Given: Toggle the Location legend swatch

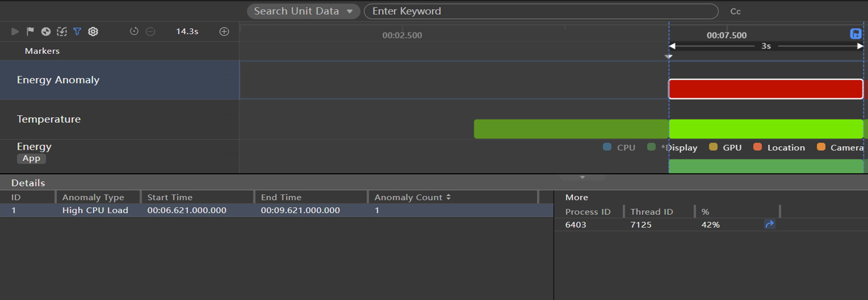Looking at the screenshot, I should (757, 147).
